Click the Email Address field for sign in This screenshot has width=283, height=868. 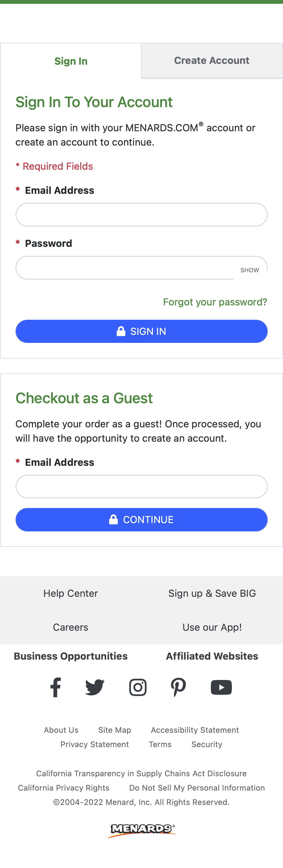point(141,214)
